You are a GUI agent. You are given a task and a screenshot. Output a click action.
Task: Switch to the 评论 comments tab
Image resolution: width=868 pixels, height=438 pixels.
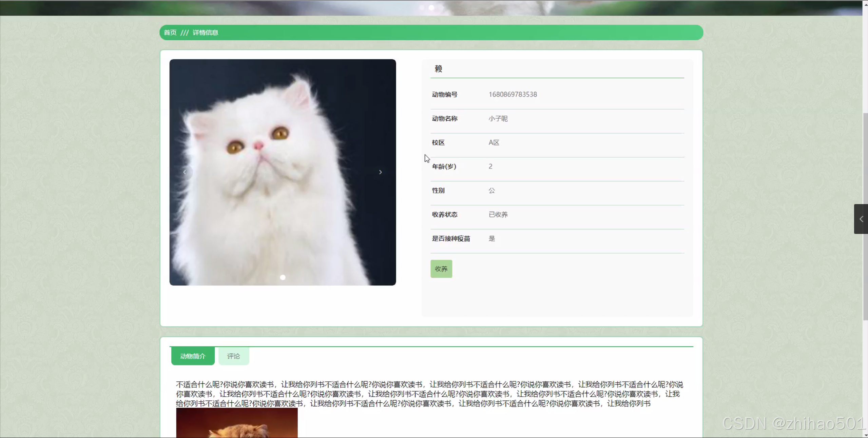click(x=233, y=356)
